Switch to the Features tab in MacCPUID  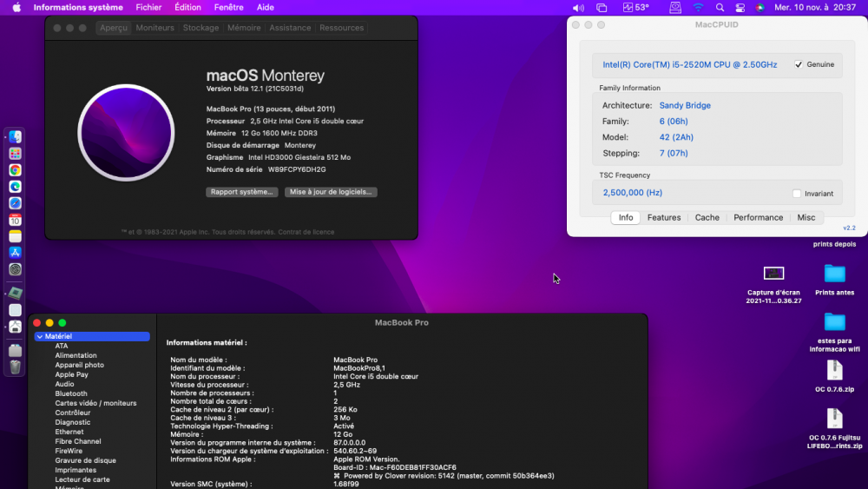tap(664, 218)
